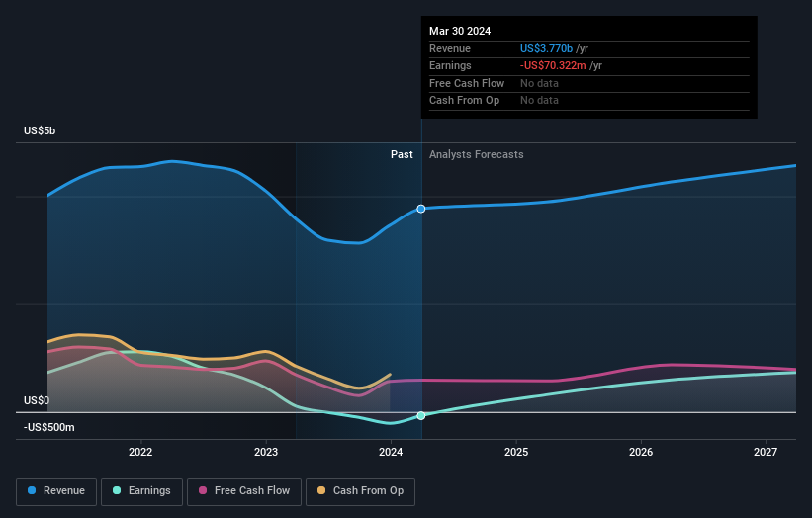Click the Earnings tooltip row label
Image resolution: width=812 pixels, height=518 pixels.
450,65
